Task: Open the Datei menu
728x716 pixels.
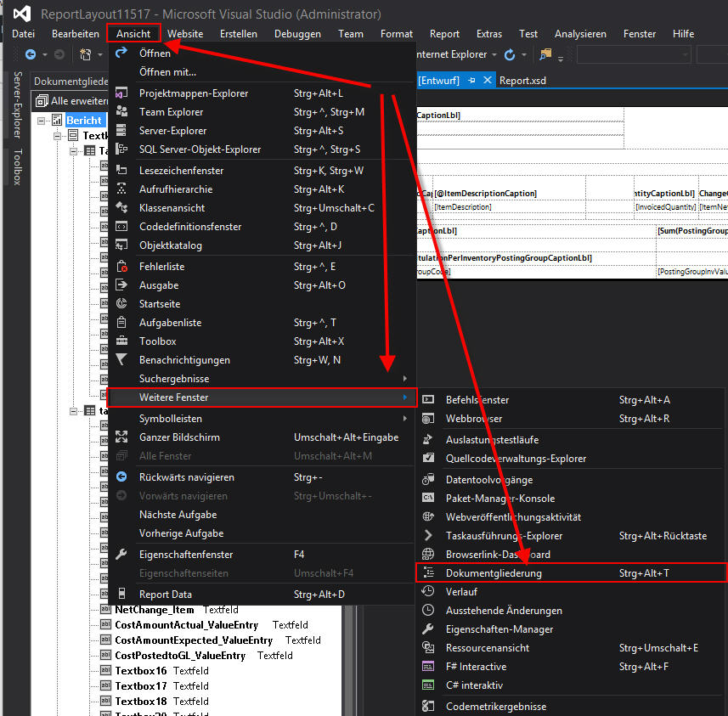Action: (24, 34)
